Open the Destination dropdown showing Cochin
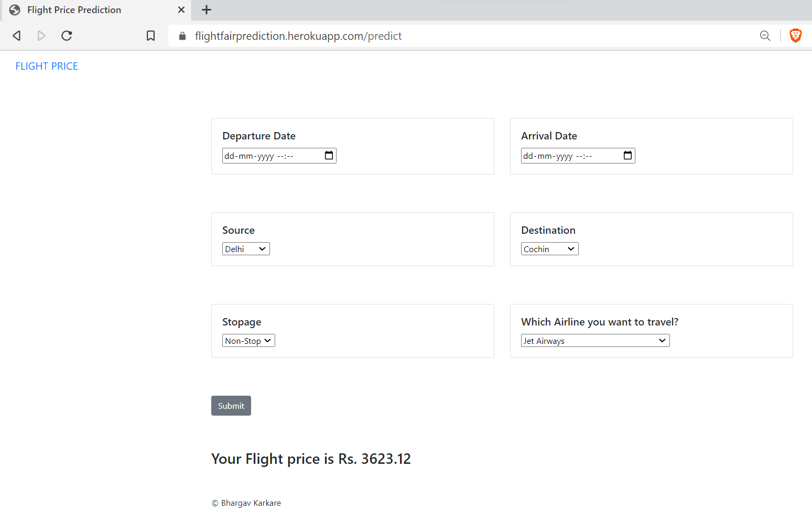 tap(549, 248)
